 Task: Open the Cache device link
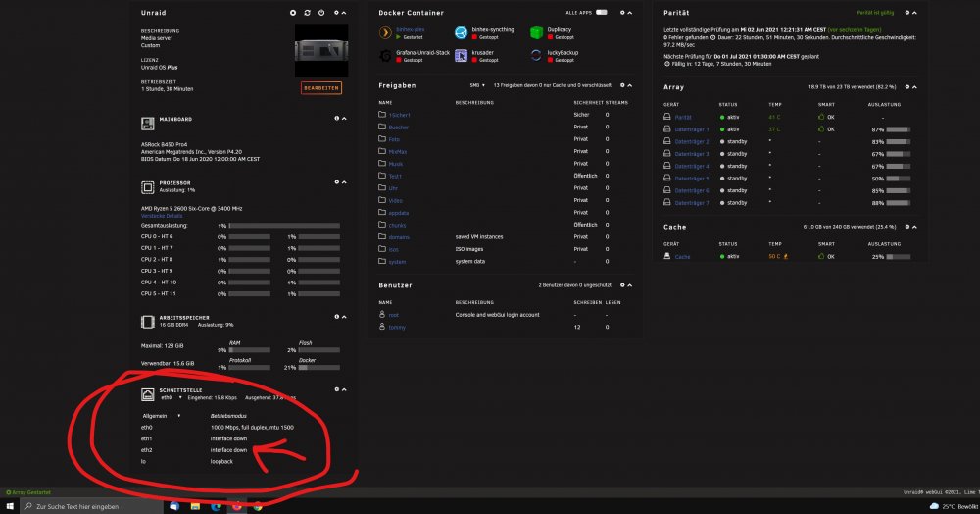coord(682,257)
